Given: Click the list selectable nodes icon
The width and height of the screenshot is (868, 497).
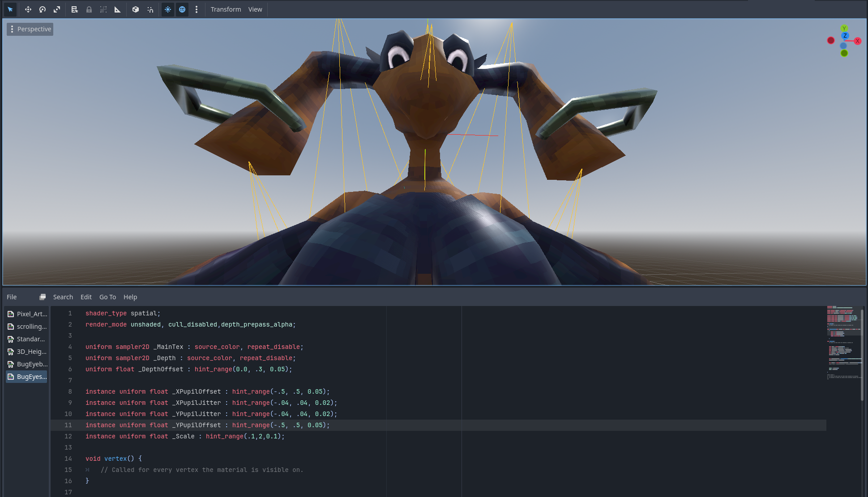Looking at the screenshot, I should click(x=75, y=9).
